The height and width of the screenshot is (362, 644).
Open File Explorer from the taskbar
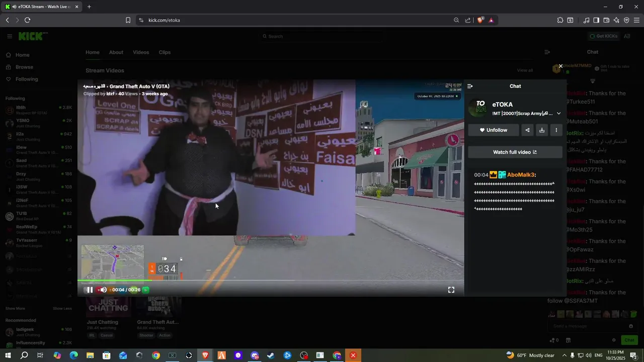pos(90,355)
